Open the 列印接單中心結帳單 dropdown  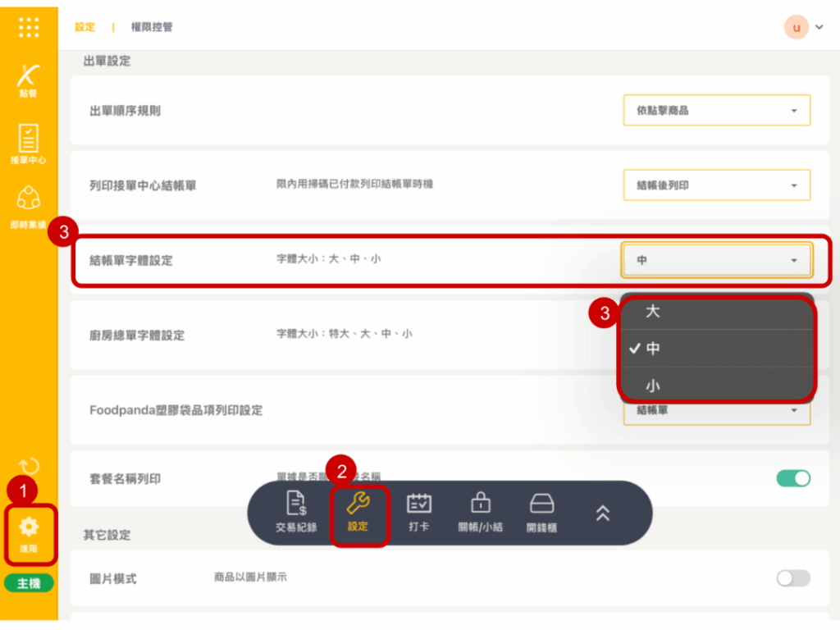pyautogui.click(x=716, y=185)
